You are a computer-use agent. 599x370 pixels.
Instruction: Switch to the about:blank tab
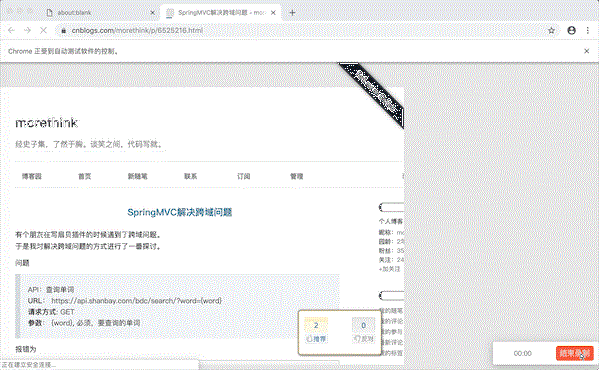tap(100, 13)
